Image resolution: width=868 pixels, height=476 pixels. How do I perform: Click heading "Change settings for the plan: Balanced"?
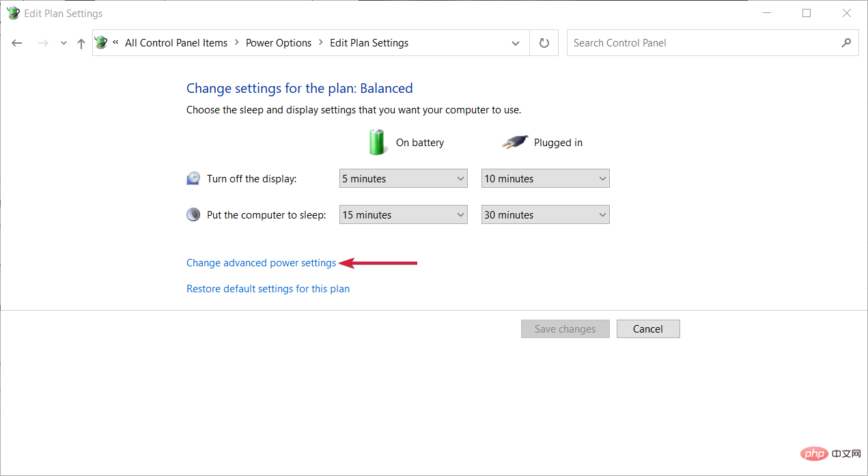(300, 88)
